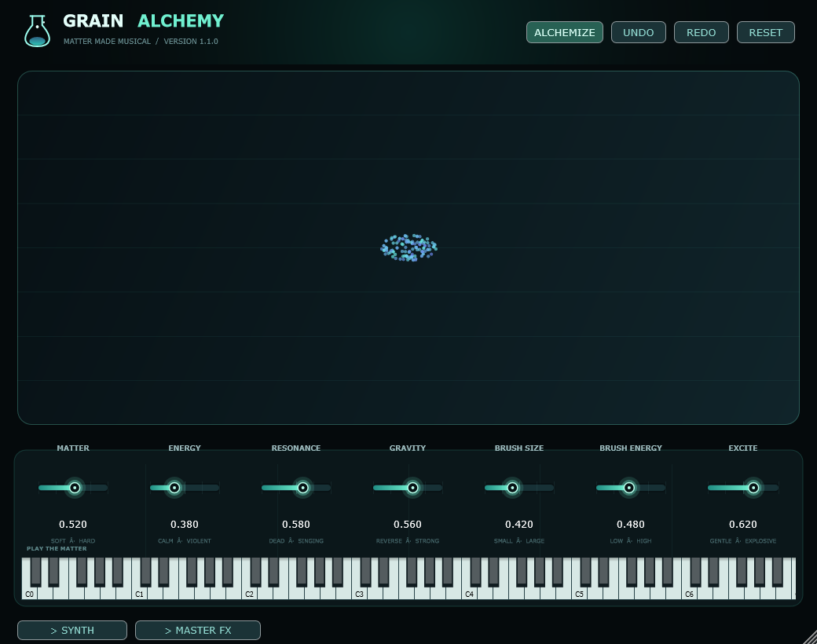Click the GRAVITY parameter label

tap(408, 448)
